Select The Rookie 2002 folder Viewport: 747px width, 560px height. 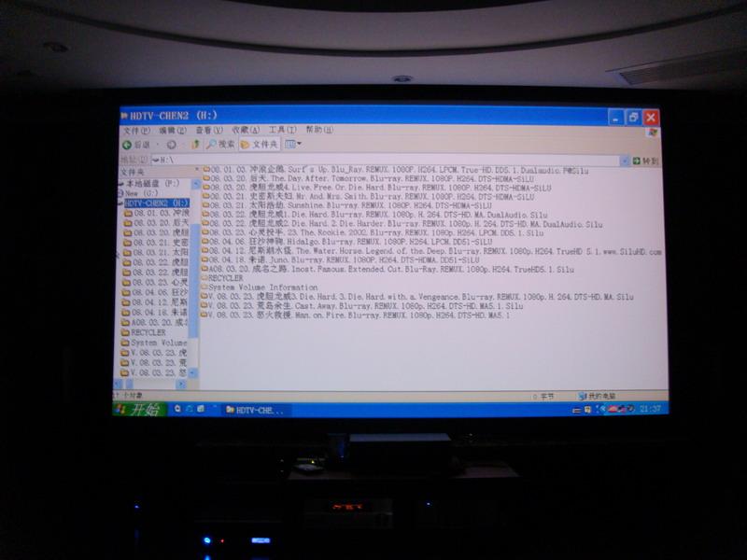[372, 232]
